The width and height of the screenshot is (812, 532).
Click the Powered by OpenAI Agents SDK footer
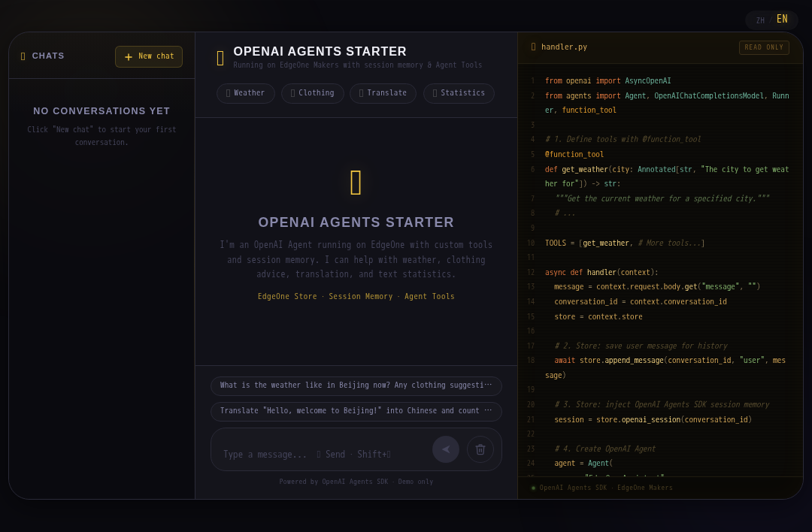pyautogui.click(x=356, y=482)
